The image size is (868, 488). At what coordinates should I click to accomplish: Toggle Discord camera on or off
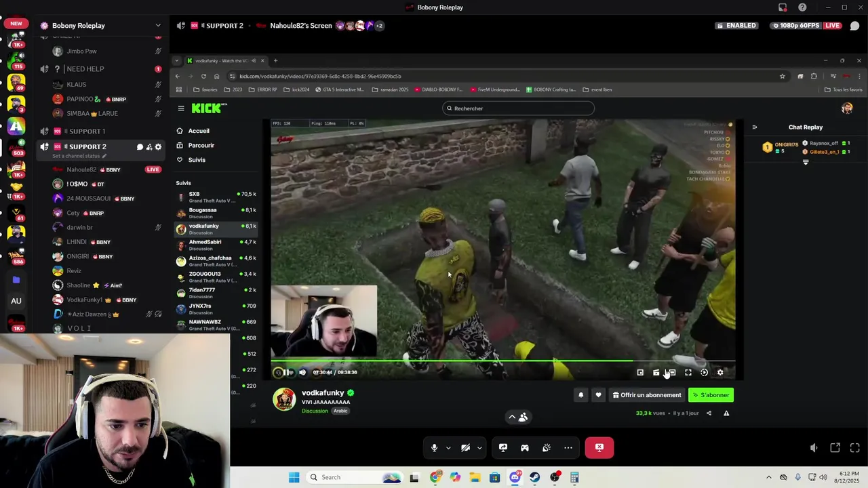coord(466,448)
